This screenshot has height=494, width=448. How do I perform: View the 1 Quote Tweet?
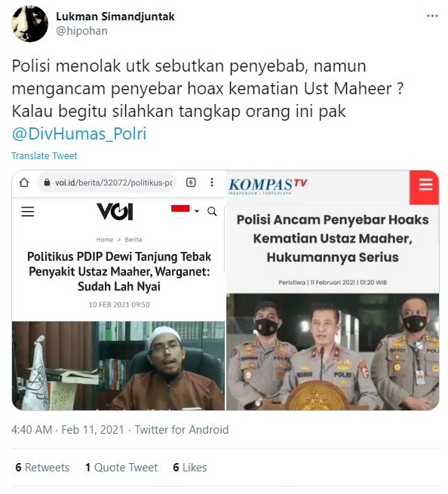[121, 467]
